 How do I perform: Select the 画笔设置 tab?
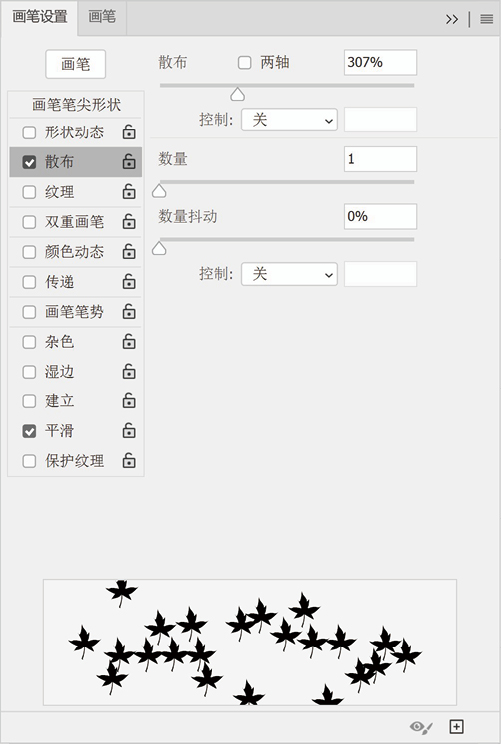pos(40,18)
